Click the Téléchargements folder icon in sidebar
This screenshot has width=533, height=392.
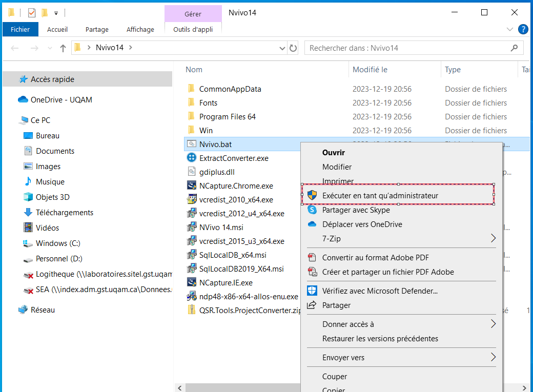point(28,213)
